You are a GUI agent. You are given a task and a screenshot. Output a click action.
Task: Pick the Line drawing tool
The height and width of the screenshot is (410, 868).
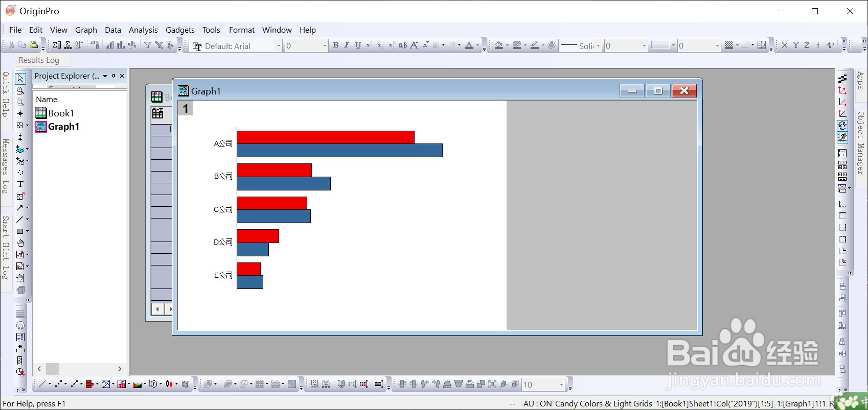click(x=20, y=220)
